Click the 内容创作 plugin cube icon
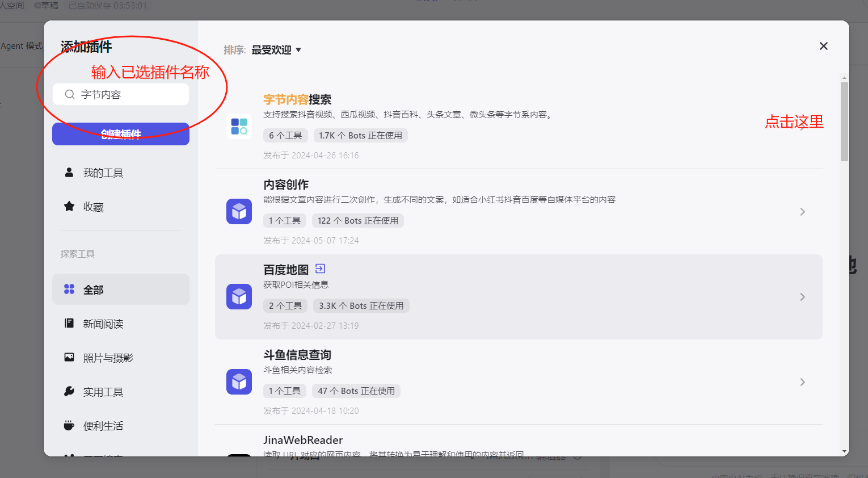The height and width of the screenshot is (478, 868). (x=239, y=212)
